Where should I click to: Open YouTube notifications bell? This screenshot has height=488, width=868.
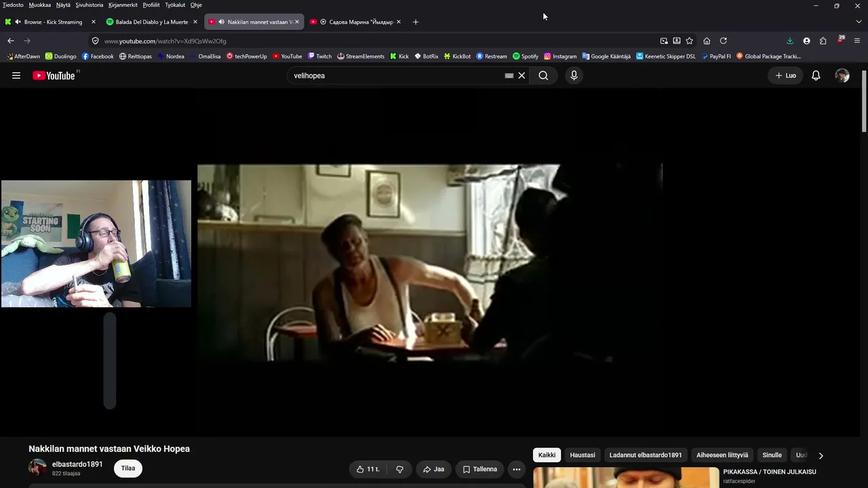click(x=816, y=75)
